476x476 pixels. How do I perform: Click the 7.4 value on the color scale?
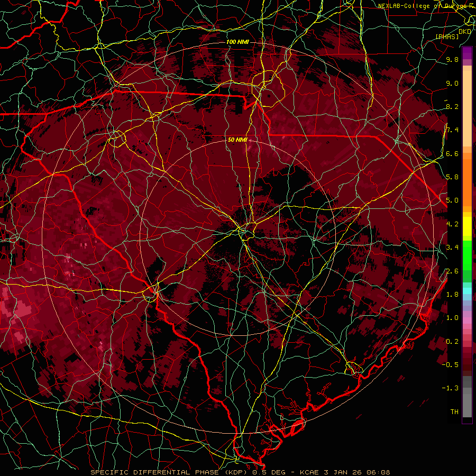coord(452,130)
